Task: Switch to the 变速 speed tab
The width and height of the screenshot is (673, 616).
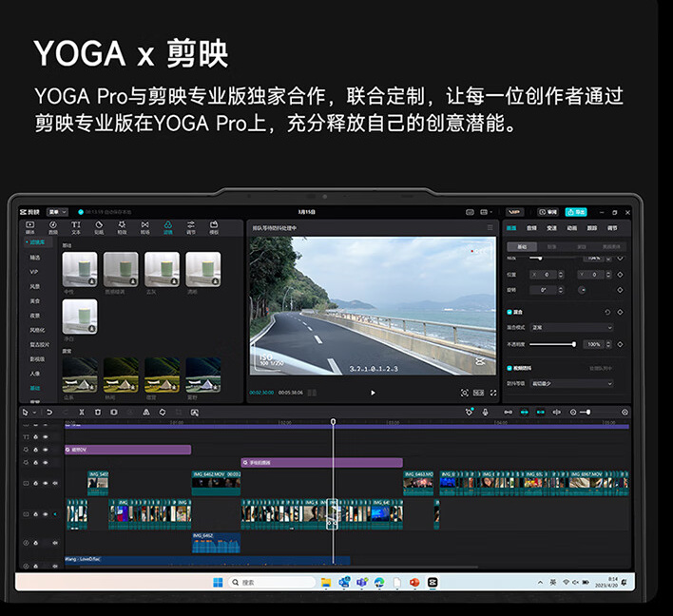Action: (551, 228)
